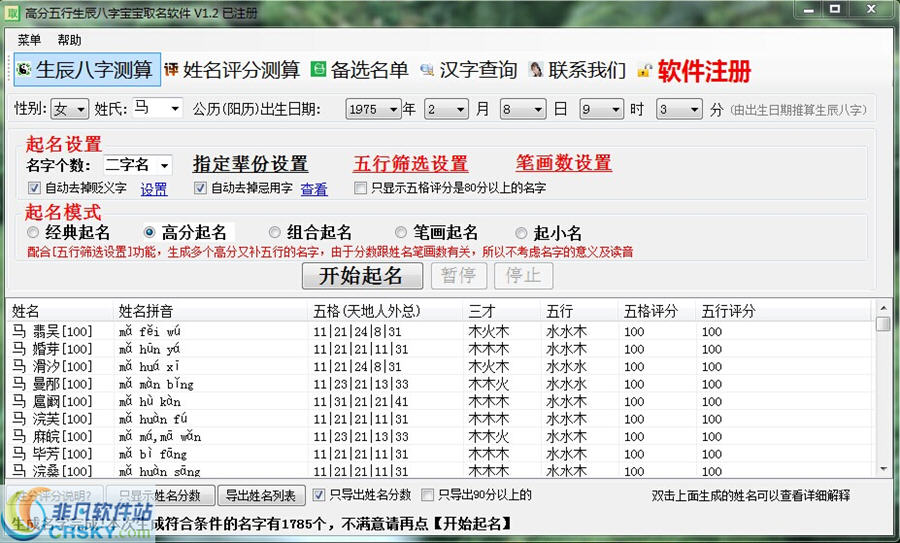Select the 组合起名 radio button
The width and height of the screenshot is (900, 543).
click(274, 232)
